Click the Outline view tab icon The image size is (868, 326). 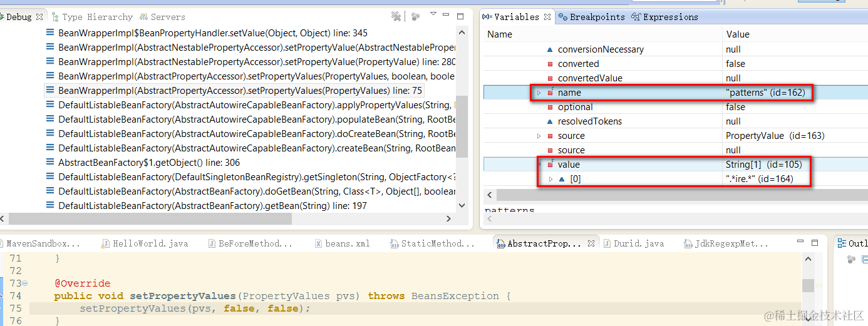[841, 243]
